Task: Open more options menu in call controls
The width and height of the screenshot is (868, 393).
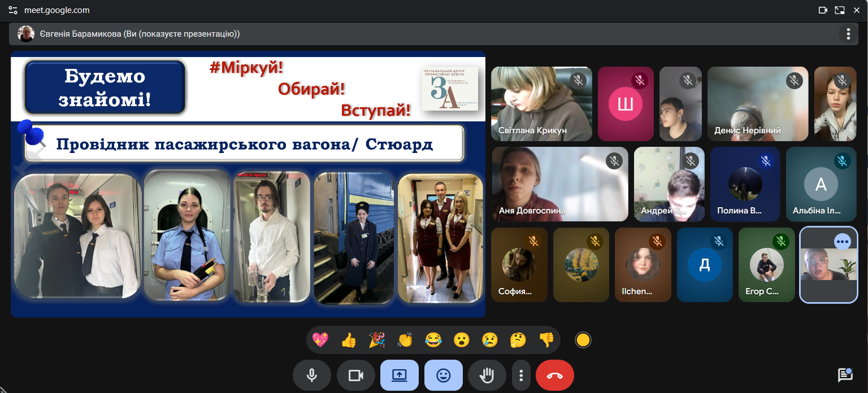Action: pyautogui.click(x=521, y=375)
